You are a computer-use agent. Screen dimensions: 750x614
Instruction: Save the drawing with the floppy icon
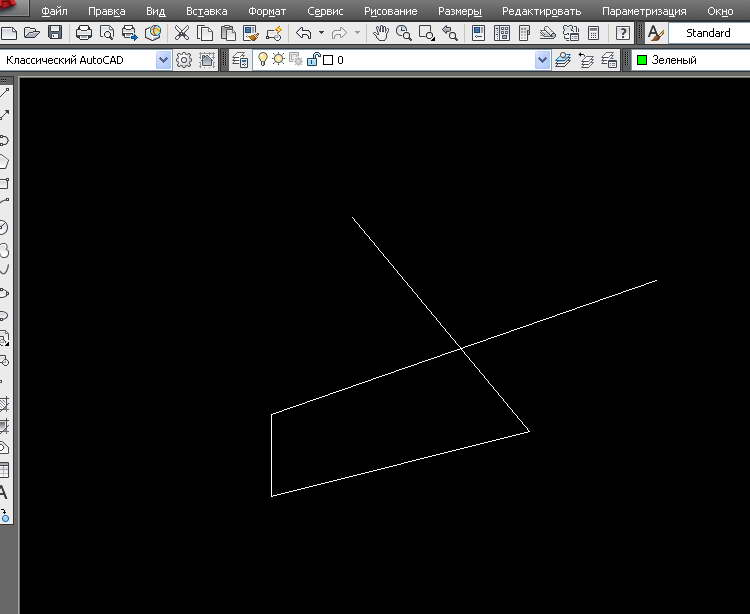[x=55, y=33]
